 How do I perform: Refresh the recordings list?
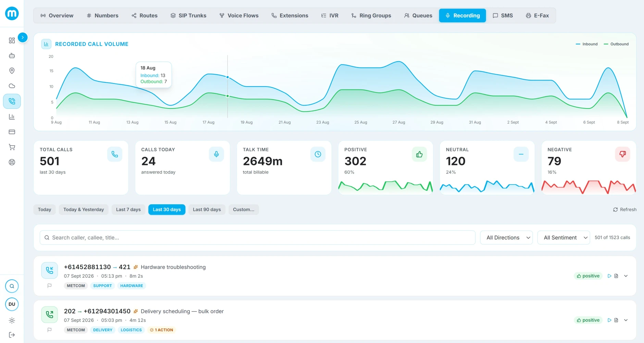point(625,209)
